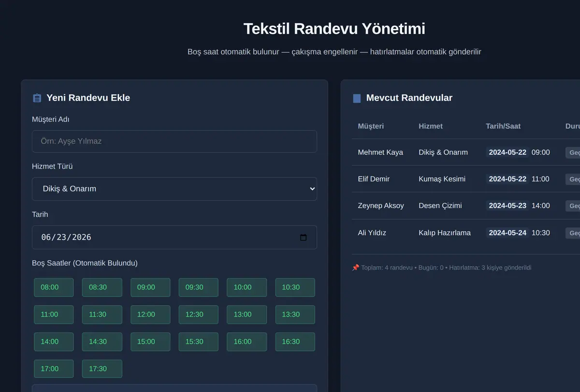Viewport: 580px width, 392px height.
Task: Select the 13:00 time slot
Action: point(247,314)
